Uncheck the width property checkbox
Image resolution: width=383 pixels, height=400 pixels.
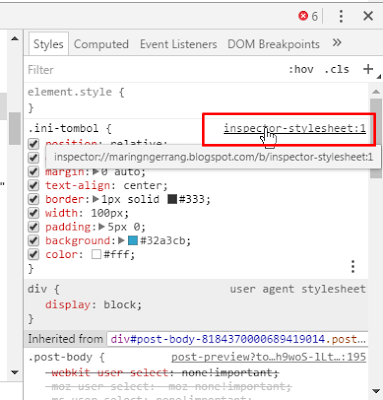click(x=33, y=213)
